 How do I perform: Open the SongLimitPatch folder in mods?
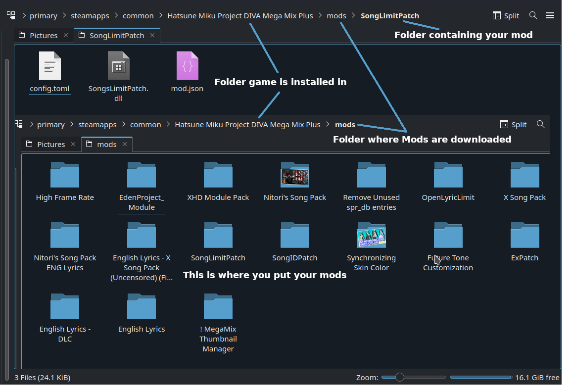(218, 235)
